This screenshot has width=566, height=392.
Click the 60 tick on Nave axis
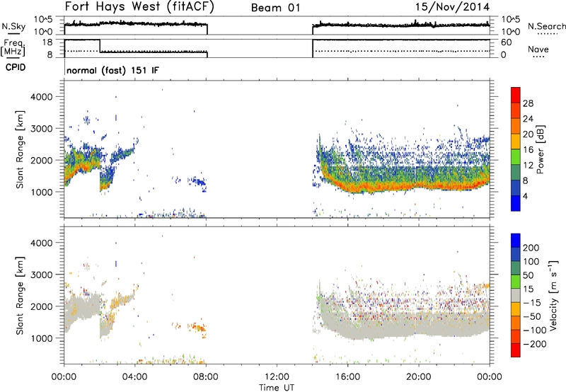[x=506, y=42]
